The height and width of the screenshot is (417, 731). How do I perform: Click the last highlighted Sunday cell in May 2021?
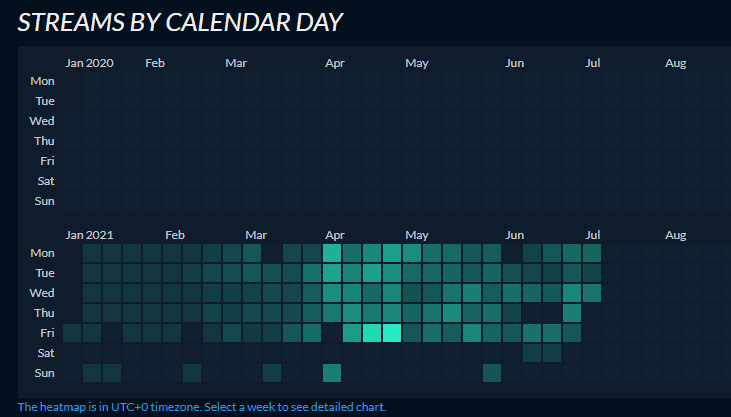[x=492, y=373]
